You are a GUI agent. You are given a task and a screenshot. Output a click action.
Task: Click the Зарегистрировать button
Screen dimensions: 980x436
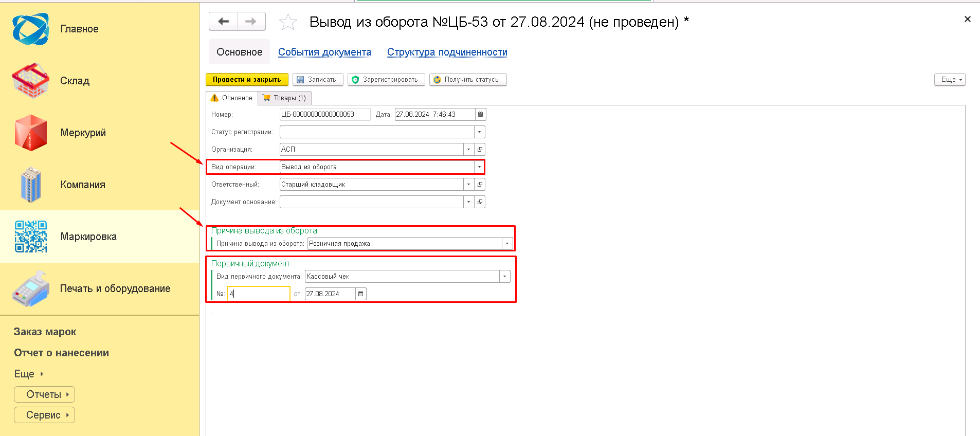386,80
